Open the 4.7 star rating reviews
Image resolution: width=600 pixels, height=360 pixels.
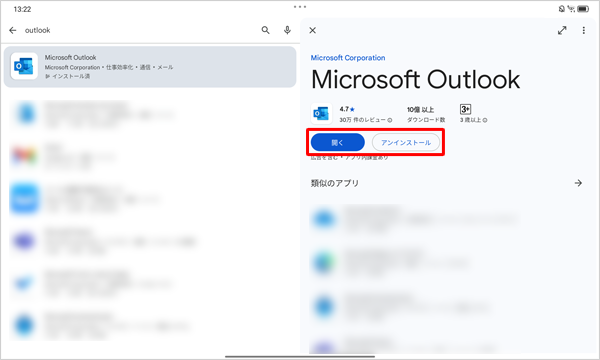pos(347,109)
